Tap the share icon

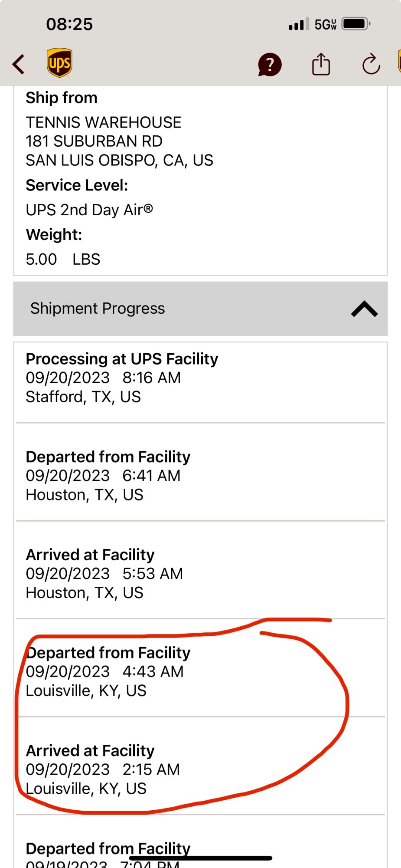point(321,64)
